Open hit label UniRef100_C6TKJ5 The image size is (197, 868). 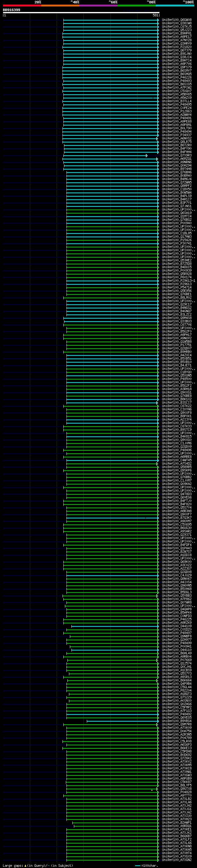(x=177, y=26)
